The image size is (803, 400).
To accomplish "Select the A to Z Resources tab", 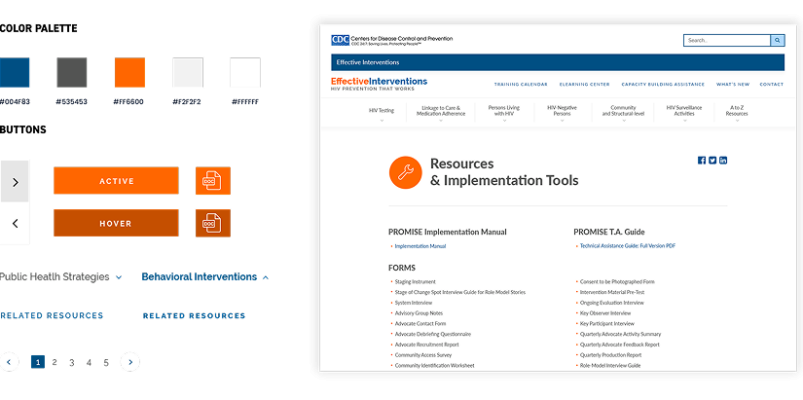I will [x=736, y=112].
